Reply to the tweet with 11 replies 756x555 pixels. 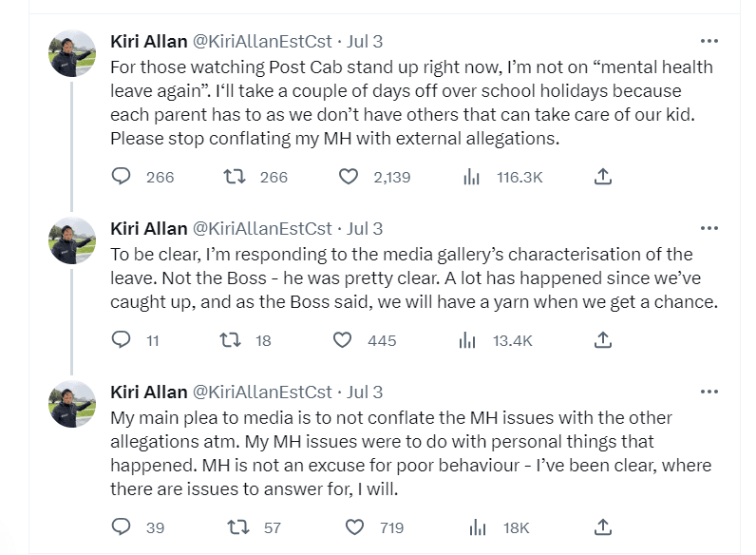coord(121,339)
